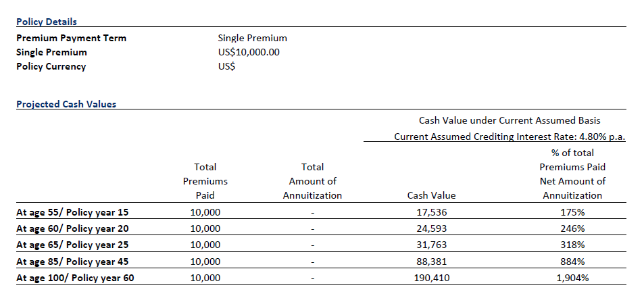Click the 1,904% percentage cell
Image resolution: width=644 pixels, height=296 pixels.
point(572,278)
